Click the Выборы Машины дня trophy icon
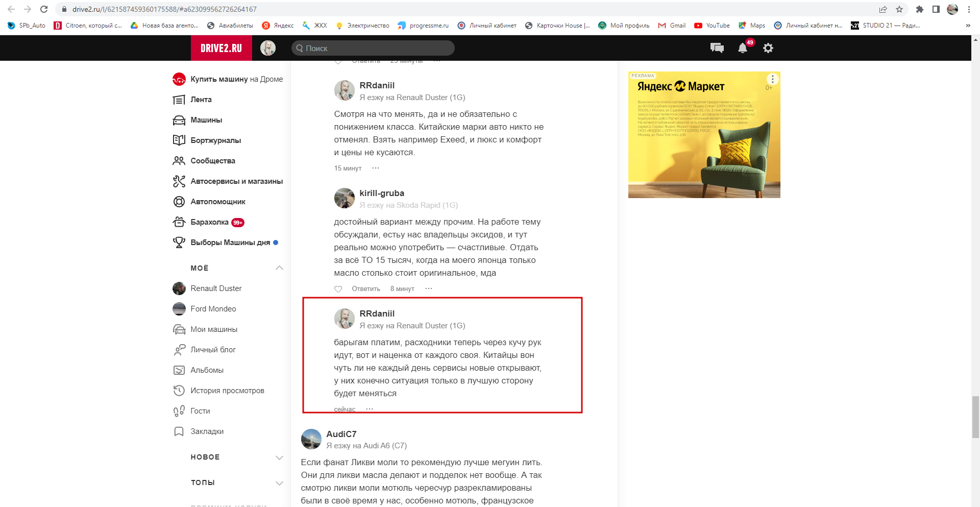Image resolution: width=980 pixels, height=507 pixels. pyautogui.click(x=179, y=243)
